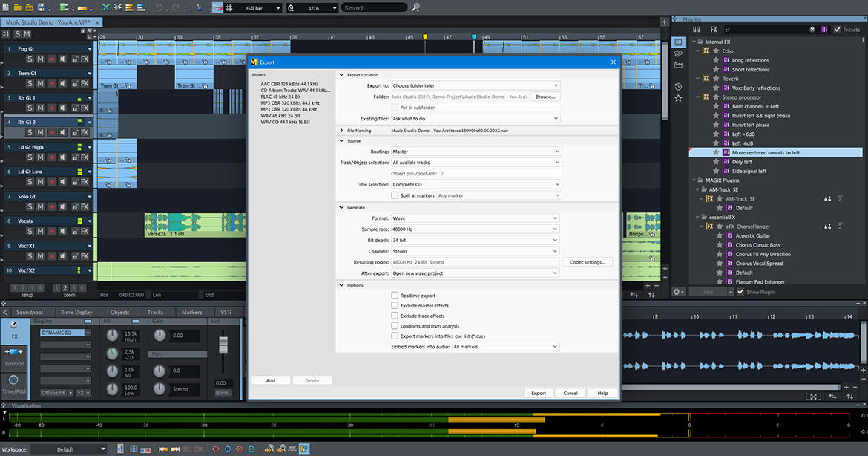
Task: Open the history clock icon in Plug-ins sidebar
Action: click(678, 86)
